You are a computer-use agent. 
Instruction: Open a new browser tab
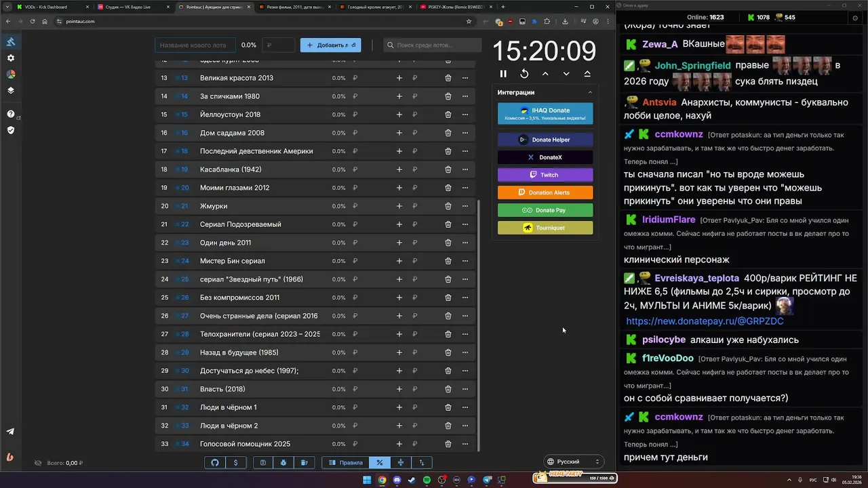(502, 7)
